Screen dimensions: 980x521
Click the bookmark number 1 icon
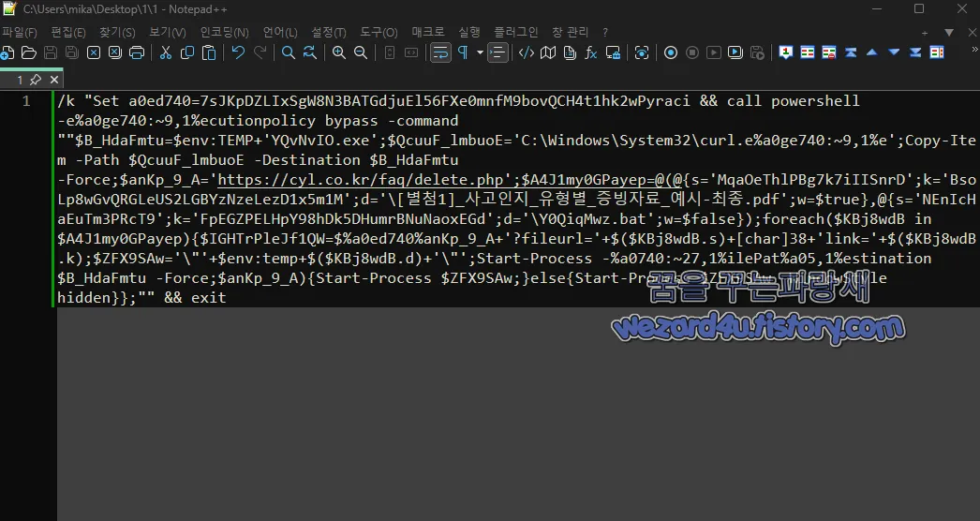tap(786, 52)
